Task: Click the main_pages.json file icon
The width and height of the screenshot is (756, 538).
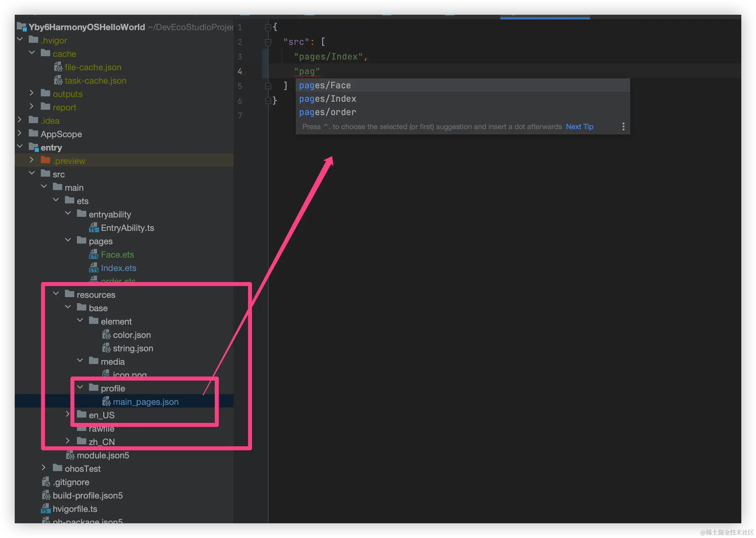Action: (x=106, y=401)
